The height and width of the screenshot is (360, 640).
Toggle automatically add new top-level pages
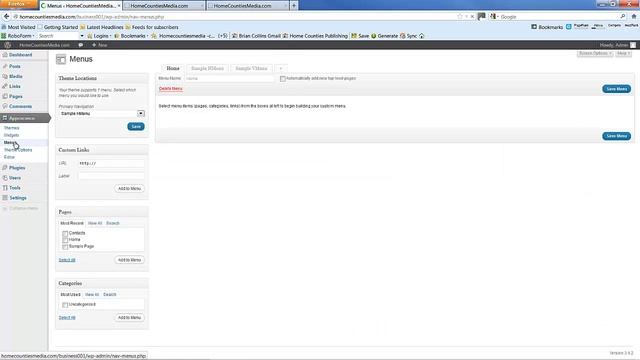(282, 79)
